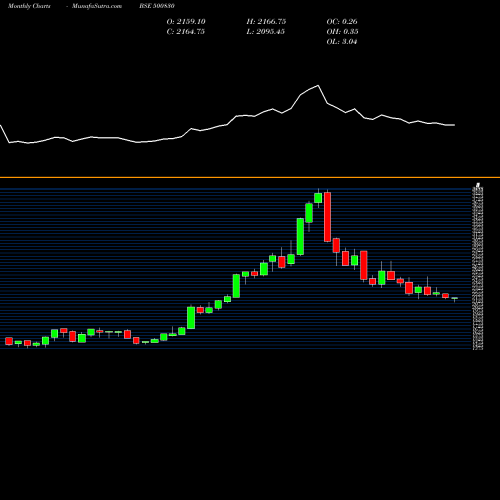Select the high value 'H: 2166.75'

(266, 22)
